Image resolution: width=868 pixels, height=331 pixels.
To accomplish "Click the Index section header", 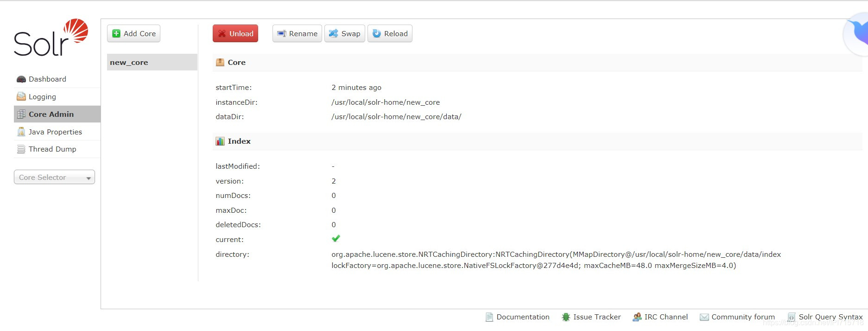I will (x=537, y=141).
